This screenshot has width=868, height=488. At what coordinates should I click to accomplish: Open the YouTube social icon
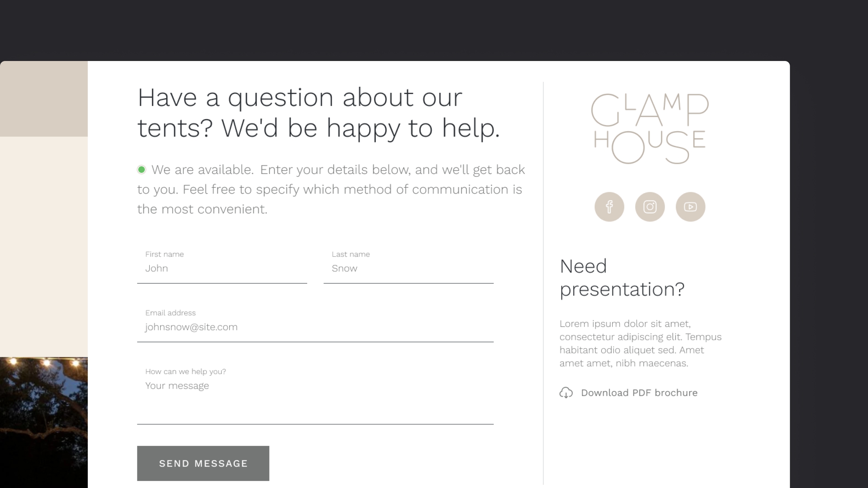pos(690,207)
